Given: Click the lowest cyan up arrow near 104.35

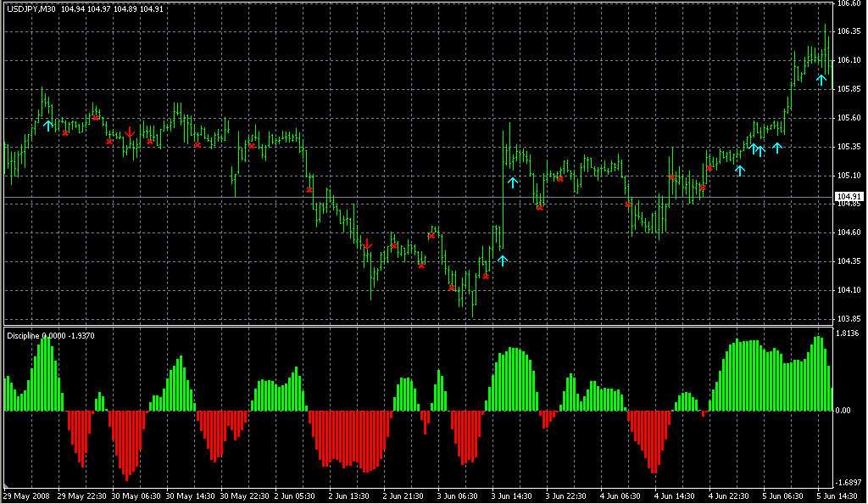Looking at the screenshot, I should pos(503,260).
